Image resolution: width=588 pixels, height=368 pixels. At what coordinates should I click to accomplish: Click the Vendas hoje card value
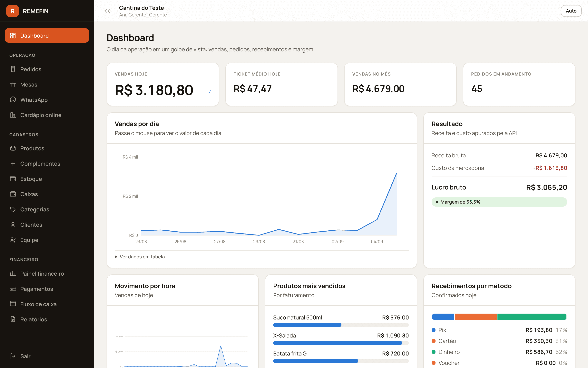[154, 90]
